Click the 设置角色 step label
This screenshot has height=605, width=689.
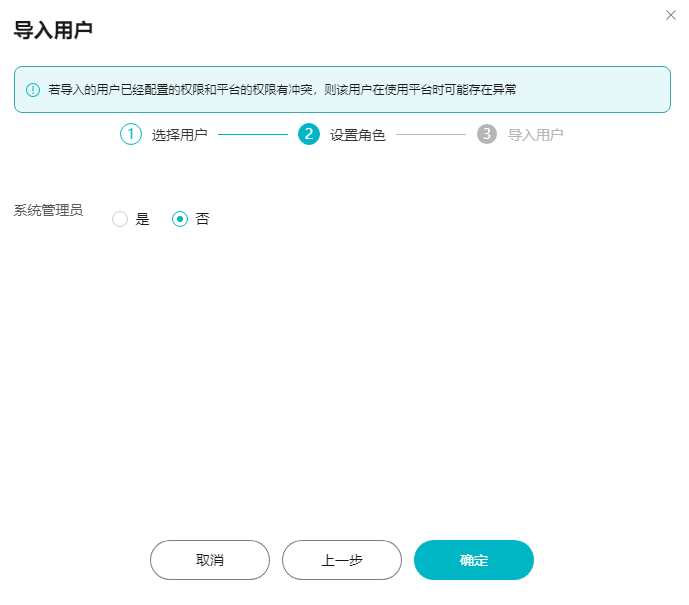click(x=358, y=134)
